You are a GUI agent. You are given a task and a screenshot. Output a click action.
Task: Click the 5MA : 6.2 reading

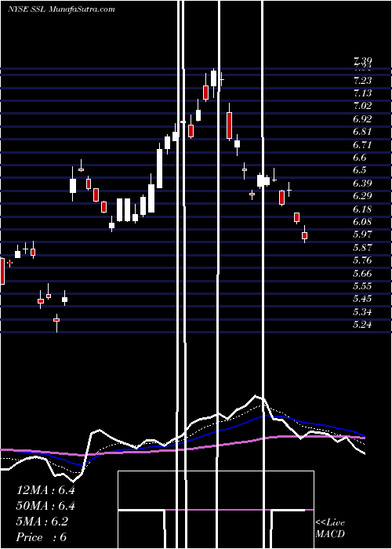42,522
